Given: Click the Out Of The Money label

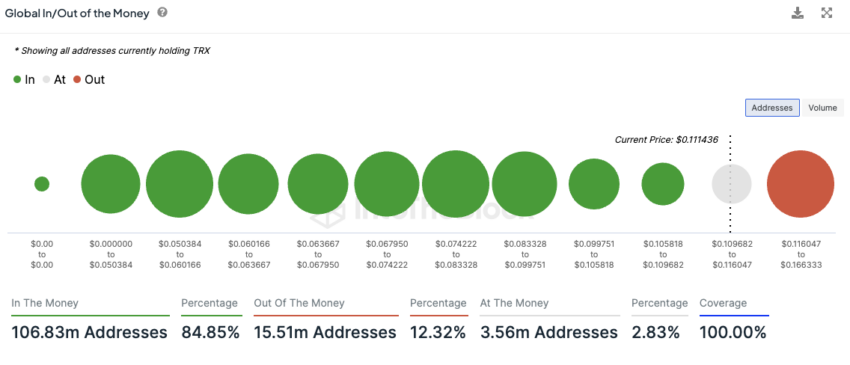Looking at the screenshot, I should click(x=299, y=303).
